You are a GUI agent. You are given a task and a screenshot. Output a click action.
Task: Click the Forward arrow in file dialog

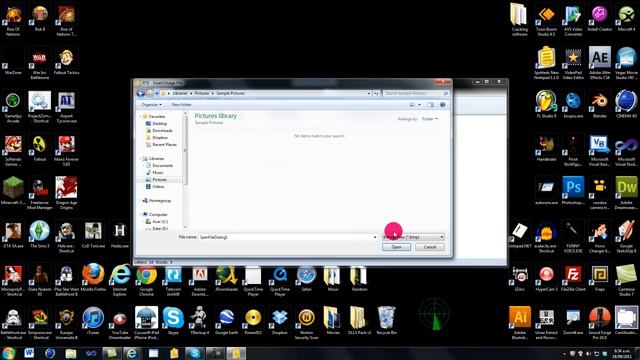coord(150,93)
